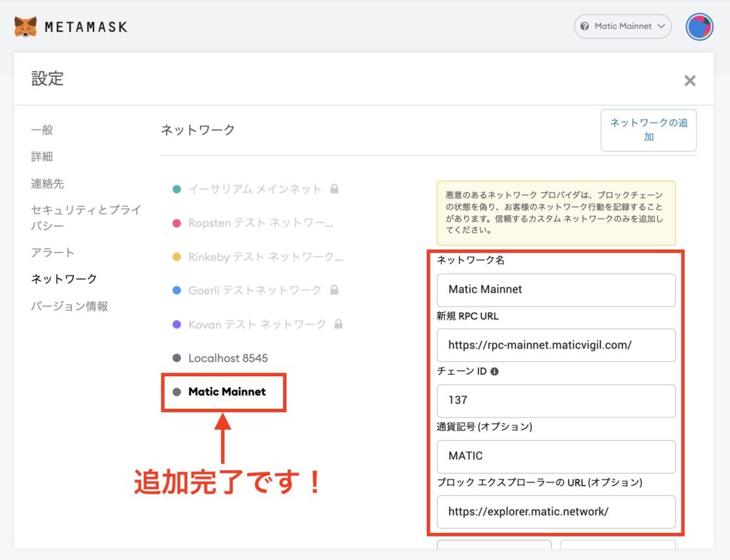Click the green dot of Ethereum mainnet
This screenshot has width=730, height=560.
[x=177, y=190]
